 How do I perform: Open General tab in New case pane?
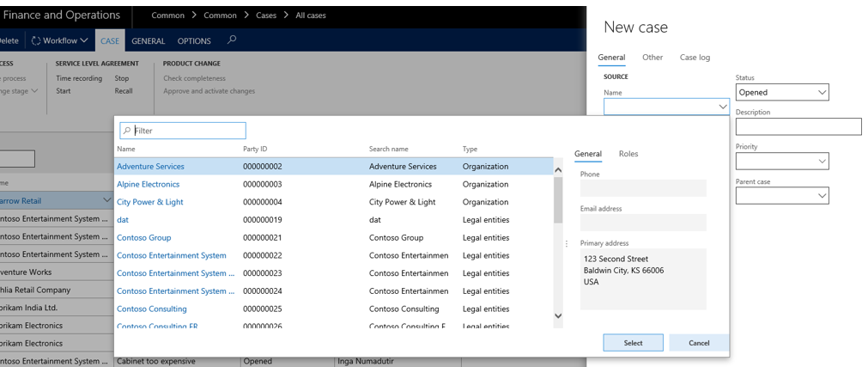coord(611,57)
